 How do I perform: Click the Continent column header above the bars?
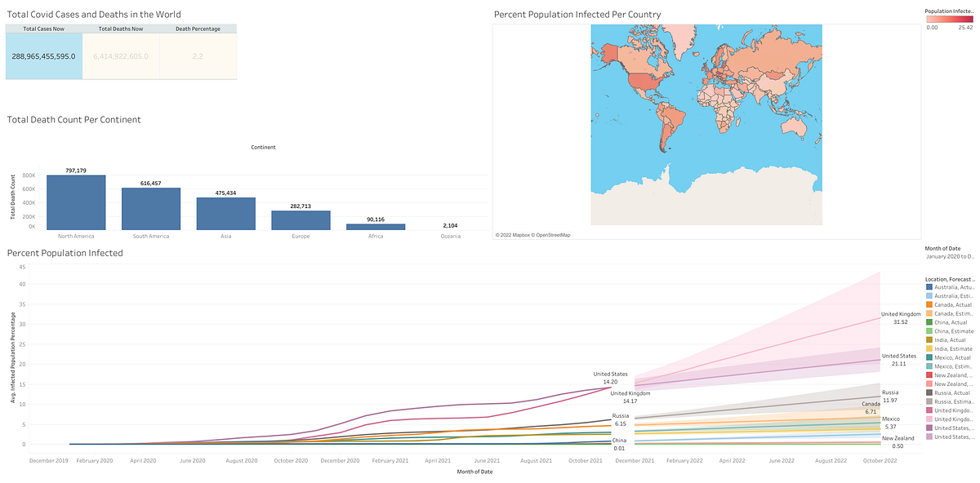pos(264,148)
